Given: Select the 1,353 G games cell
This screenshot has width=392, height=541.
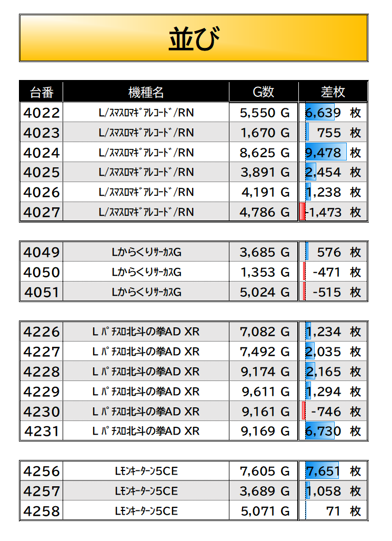Looking at the screenshot, I should pos(264,272).
